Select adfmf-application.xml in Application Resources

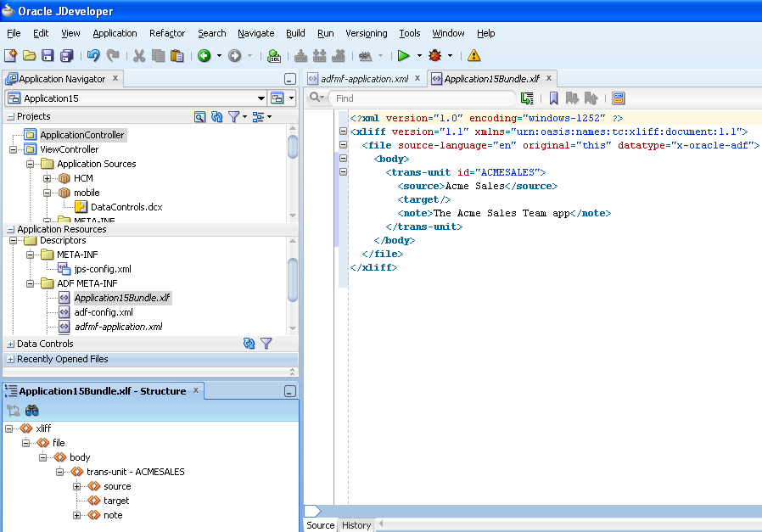tap(118, 327)
